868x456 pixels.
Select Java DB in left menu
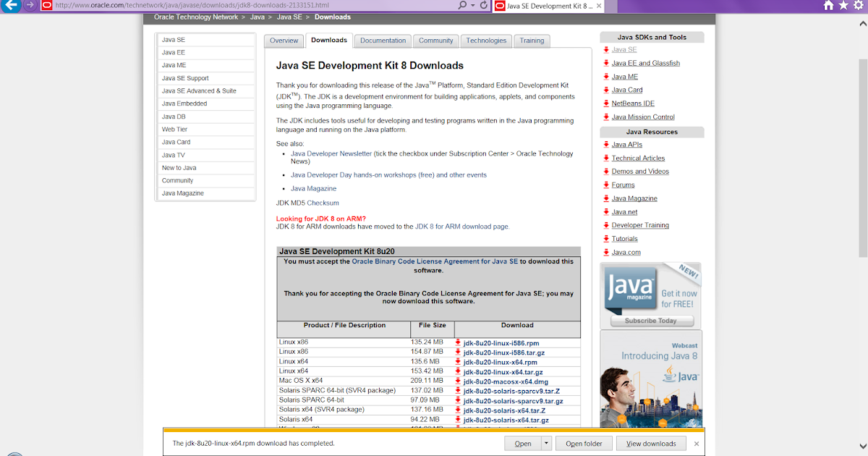206,117
